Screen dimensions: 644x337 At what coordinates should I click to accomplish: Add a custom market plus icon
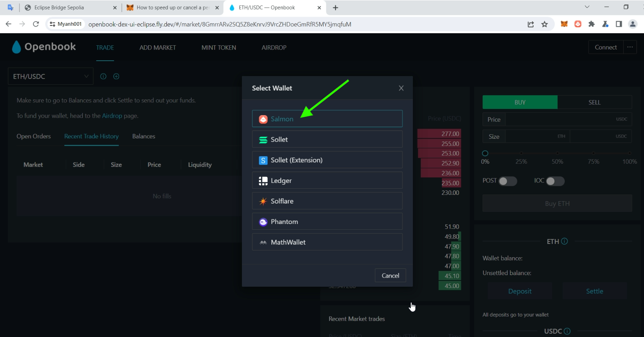pyautogui.click(x=116, y=76)
